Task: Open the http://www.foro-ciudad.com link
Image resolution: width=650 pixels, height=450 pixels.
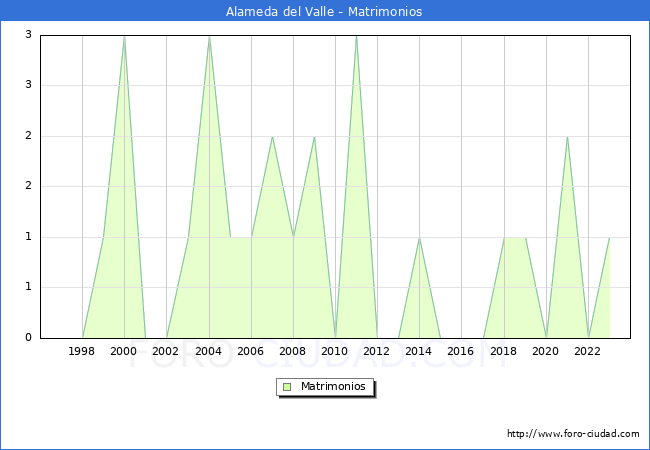Action: [x=573, y=434]
